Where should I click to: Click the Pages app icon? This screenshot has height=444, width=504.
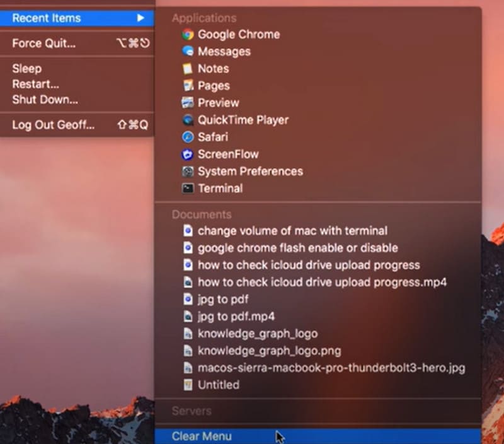click(x=188, y=86)
